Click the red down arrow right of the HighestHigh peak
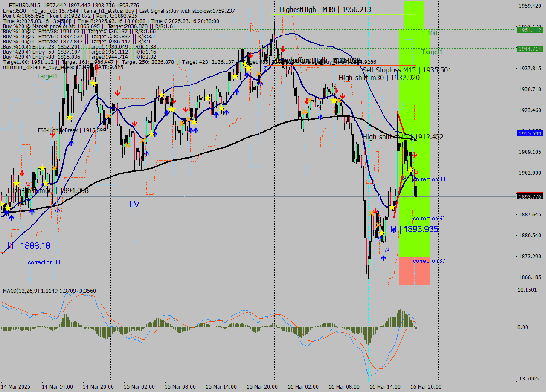 pyautogui.click(x=282, y=49)
